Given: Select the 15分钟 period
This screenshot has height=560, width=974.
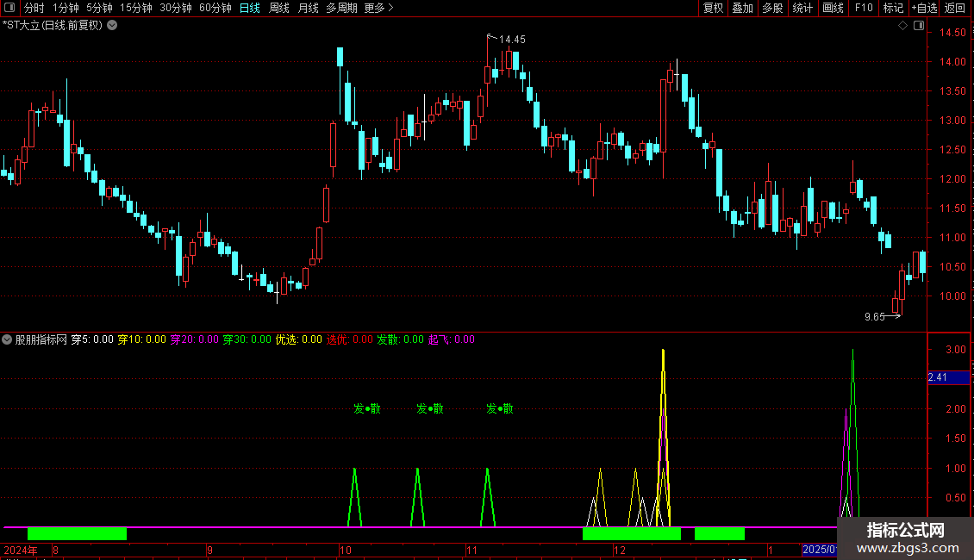Looking at the screenshot, I should click(x=136, y=8).
